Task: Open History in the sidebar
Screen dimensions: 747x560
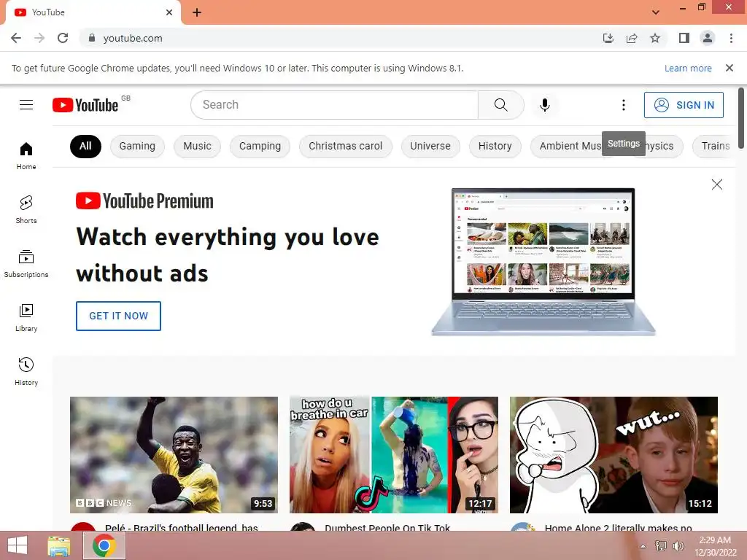Action: point(26,371)
